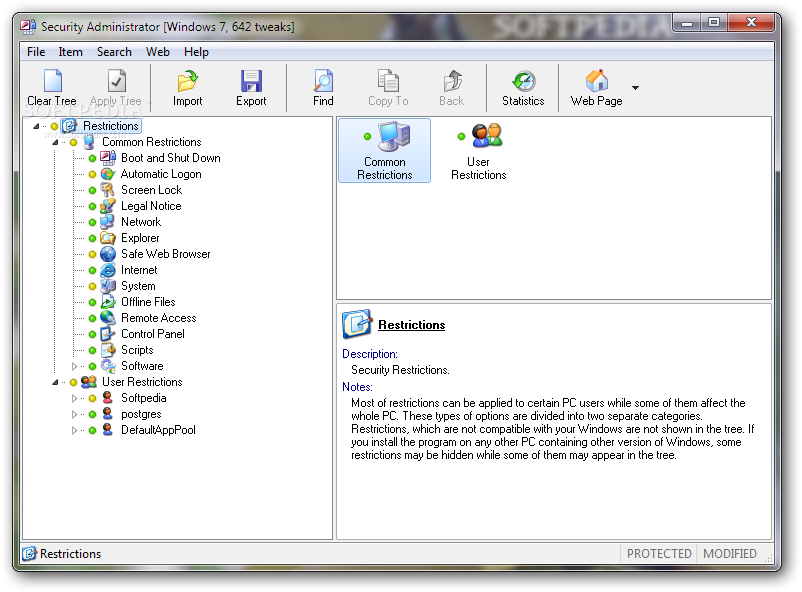
Task: Select the User Restrictions people icon in tree
Action: tap(89, 382)
